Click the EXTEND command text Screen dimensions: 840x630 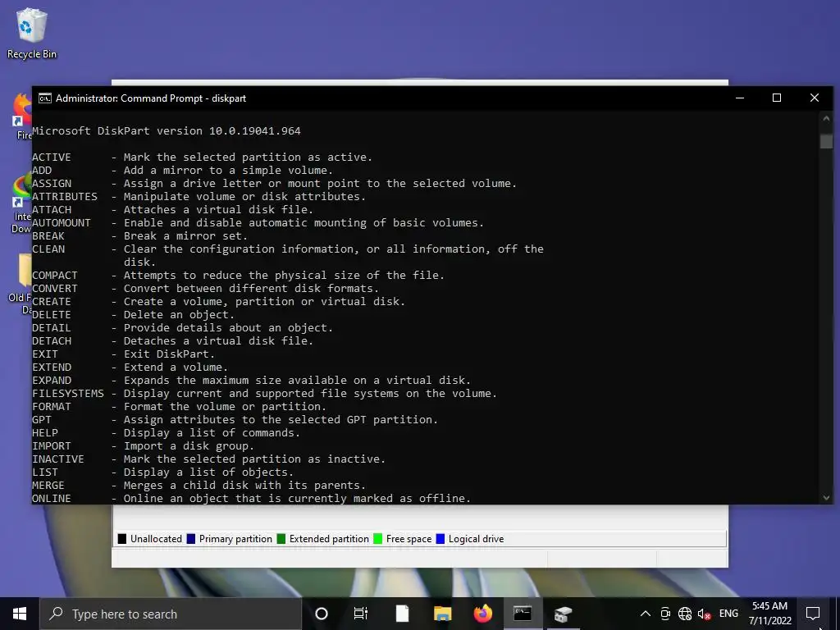click(52, 367)
